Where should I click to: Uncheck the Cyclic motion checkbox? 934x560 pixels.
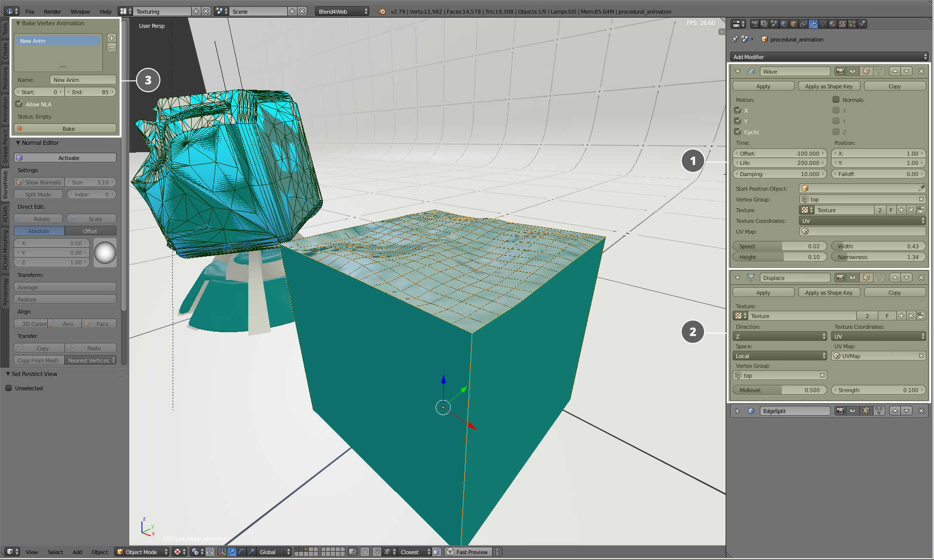[738, 132]
